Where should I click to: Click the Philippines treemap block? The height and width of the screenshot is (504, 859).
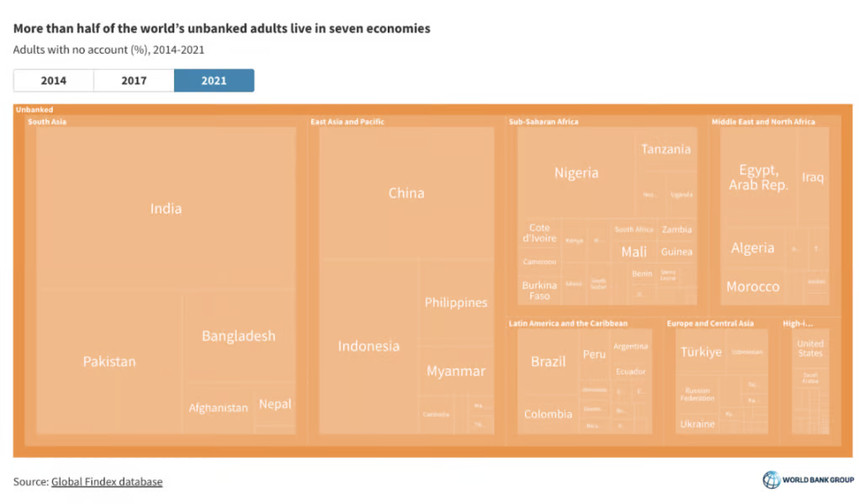point(456,303)
